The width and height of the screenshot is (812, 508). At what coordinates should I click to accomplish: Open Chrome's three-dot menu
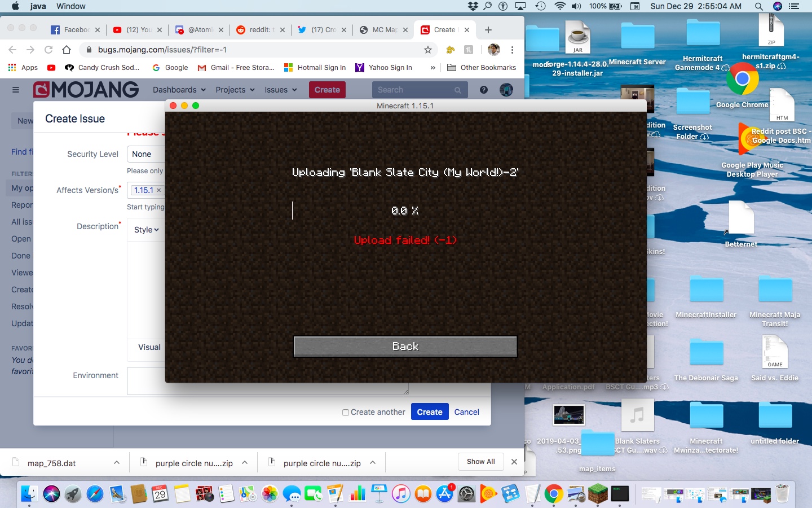click(512, 50)
